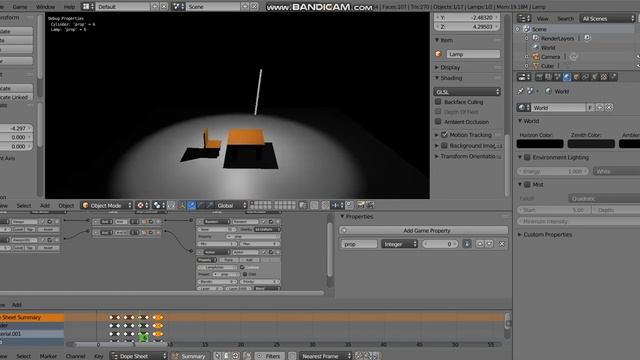Move game property prop up
This screenshot has height=360, width=640.
(x=480, y=244)
